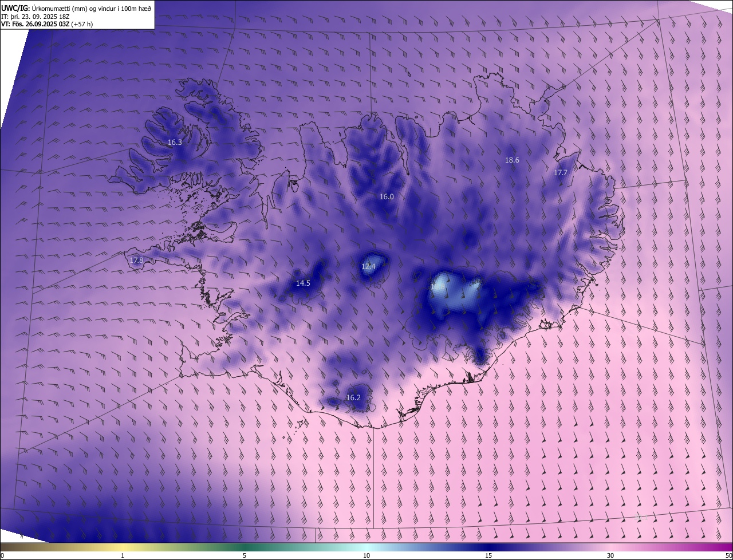Click the colorbar tick label 10
The image size is (733, 560).
point(366,556)
